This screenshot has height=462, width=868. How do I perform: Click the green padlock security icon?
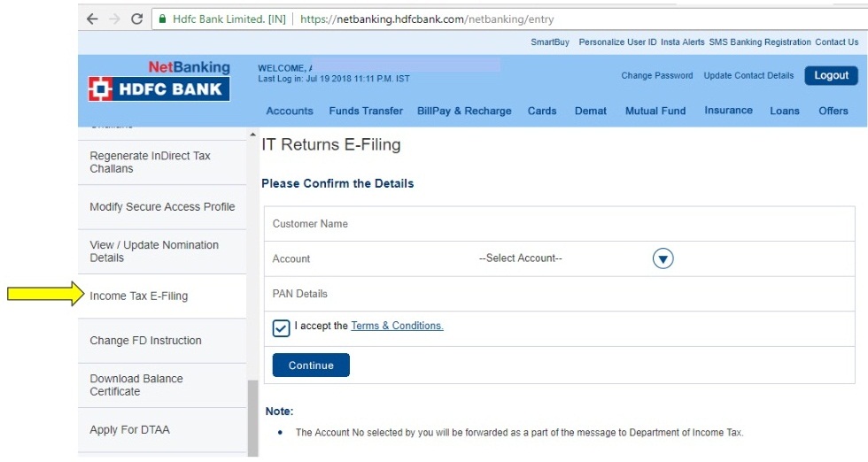click(x=162, y=19)
